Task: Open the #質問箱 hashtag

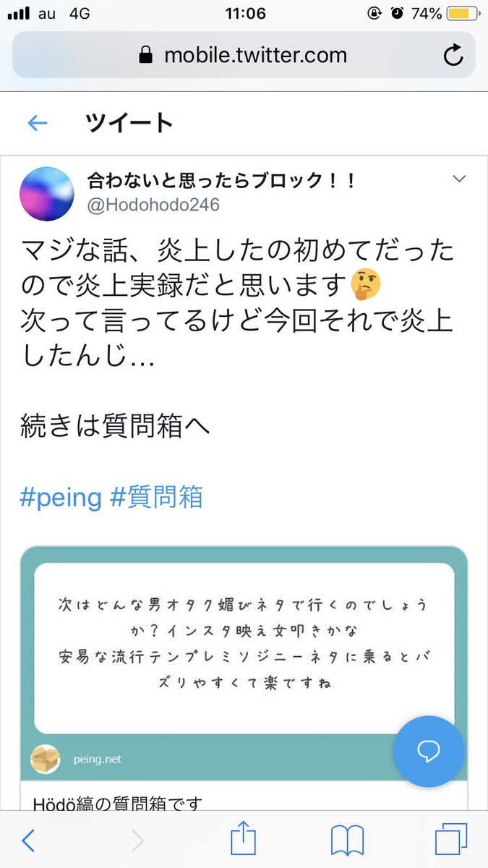Action: 157,498
